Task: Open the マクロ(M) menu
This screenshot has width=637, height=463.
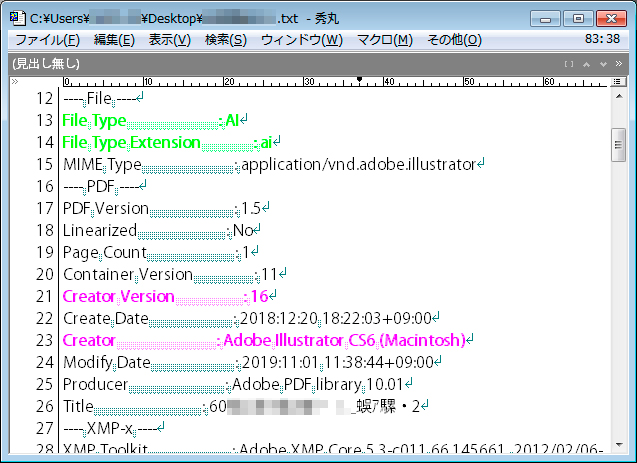Action: (385, 40)
